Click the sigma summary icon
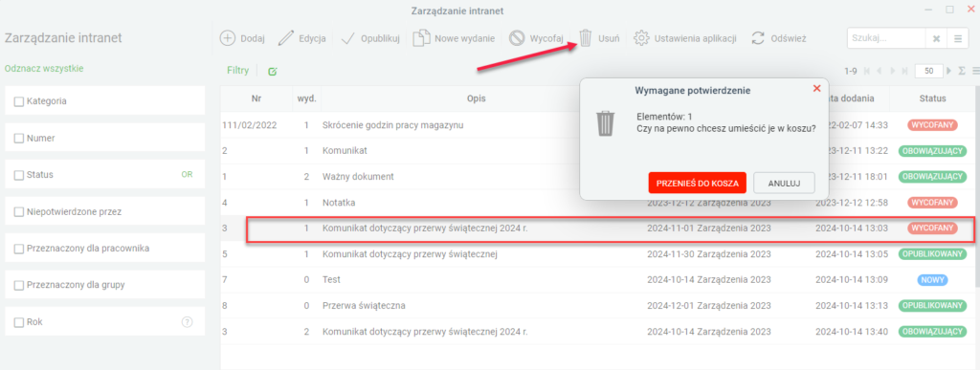Screen dimensions: 980x370 click(962, 71)
